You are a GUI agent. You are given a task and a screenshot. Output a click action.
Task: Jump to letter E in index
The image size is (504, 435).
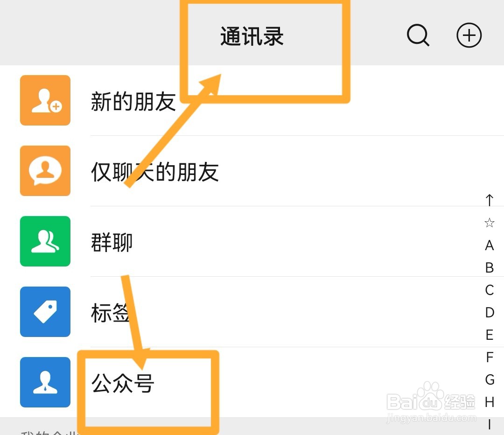[x=489, y=335]
